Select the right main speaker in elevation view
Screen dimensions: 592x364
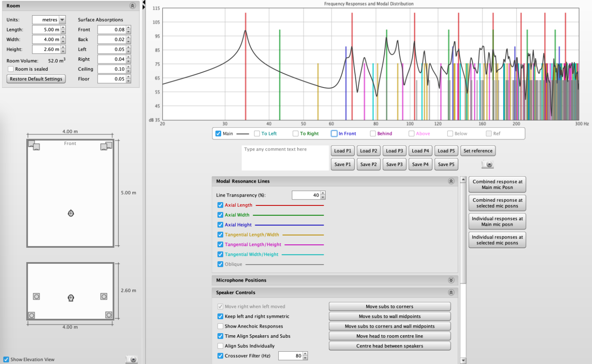[104, 296]
